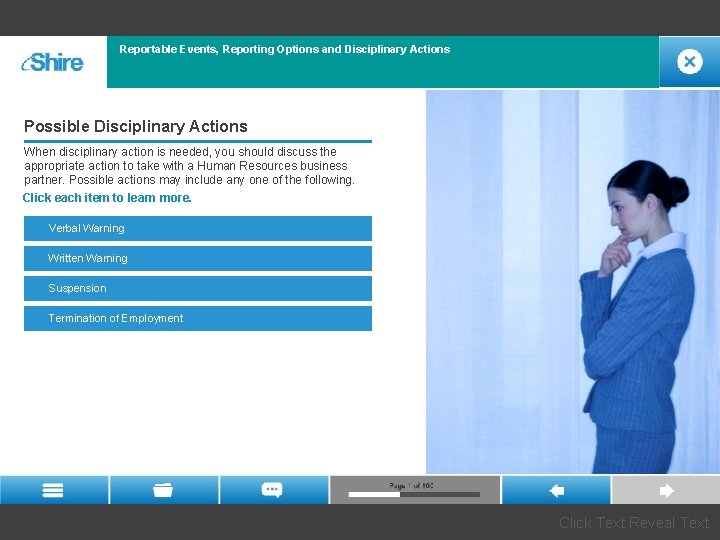
Task: Expand the Verbal Warning item
Action: click(198, 228)
